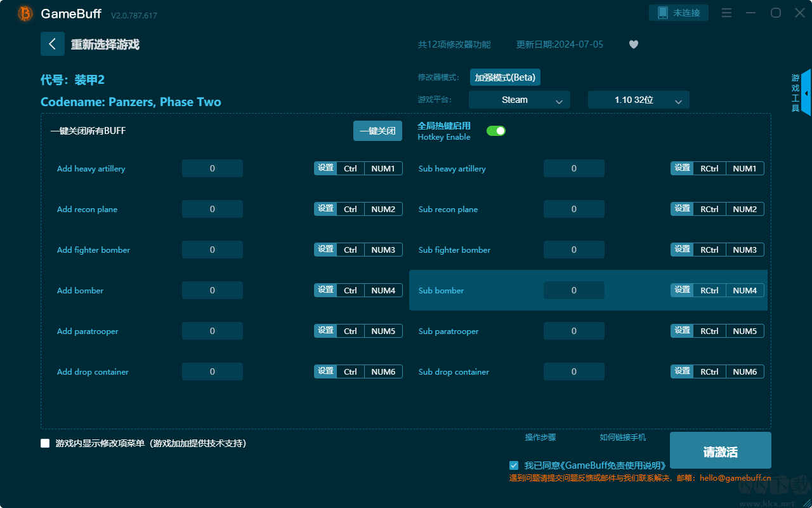This screenshot has height=508, width=812.
Task: Click 设置 for Add bomber
Action: (325, 290)
